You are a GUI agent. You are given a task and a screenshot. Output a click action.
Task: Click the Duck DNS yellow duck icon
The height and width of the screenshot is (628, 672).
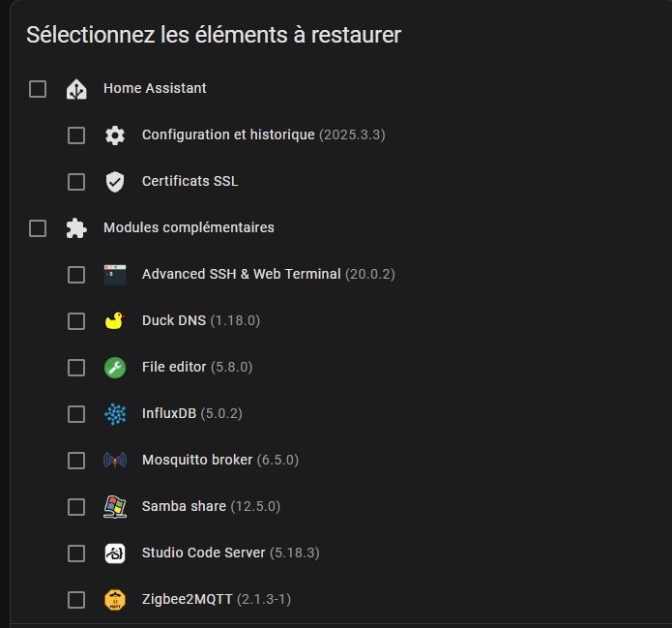[115, 321]
